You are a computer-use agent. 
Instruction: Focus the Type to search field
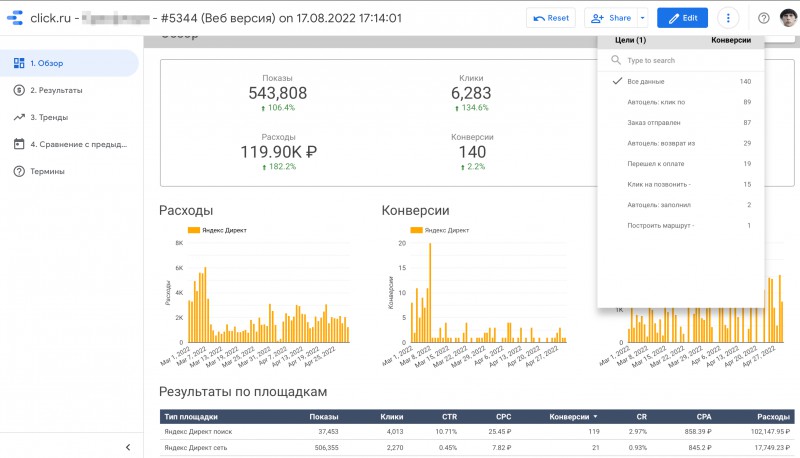(685, 60)
